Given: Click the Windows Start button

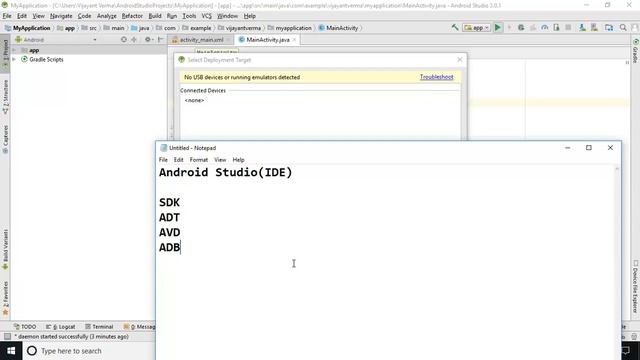Looking at the screenshot, I should tap(11, 351).
